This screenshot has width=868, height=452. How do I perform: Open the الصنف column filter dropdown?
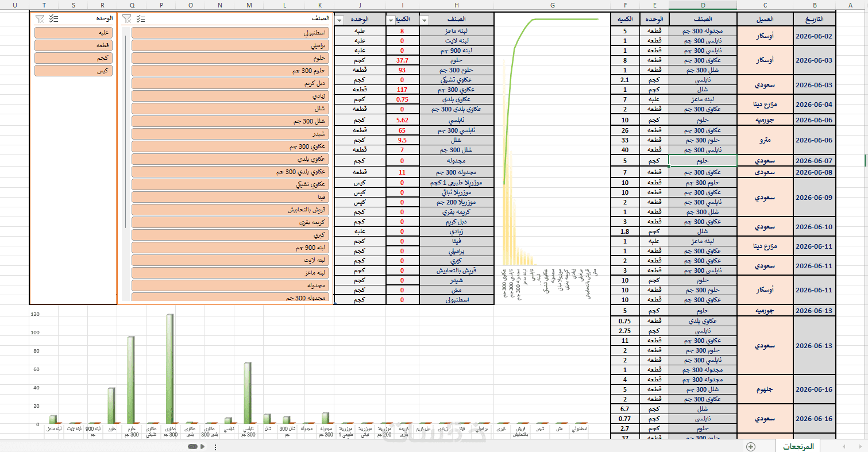tap(425, 20)
